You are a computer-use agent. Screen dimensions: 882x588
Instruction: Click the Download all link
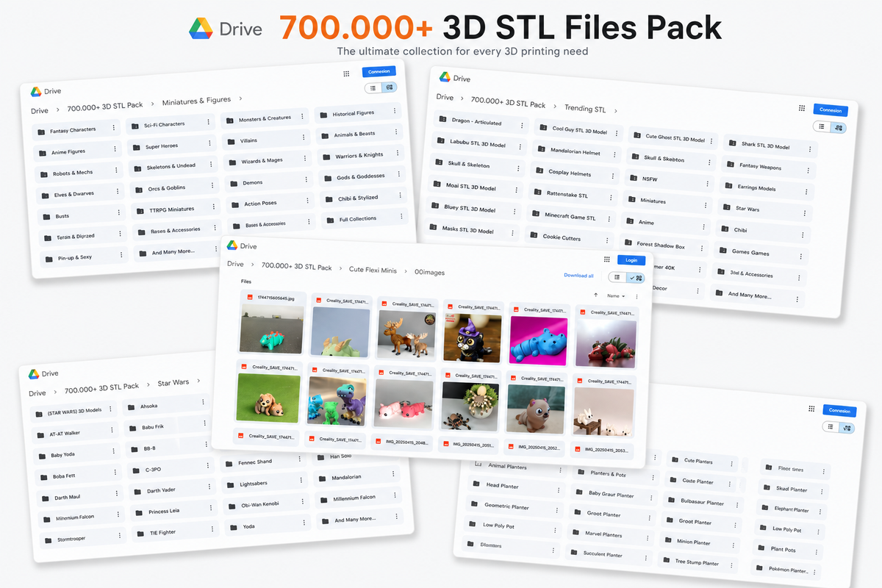[x=578, y=276]
